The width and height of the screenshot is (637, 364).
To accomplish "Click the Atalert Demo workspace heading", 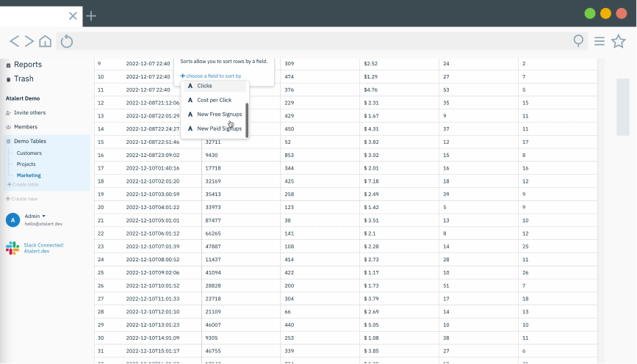I will click(23, 98).
